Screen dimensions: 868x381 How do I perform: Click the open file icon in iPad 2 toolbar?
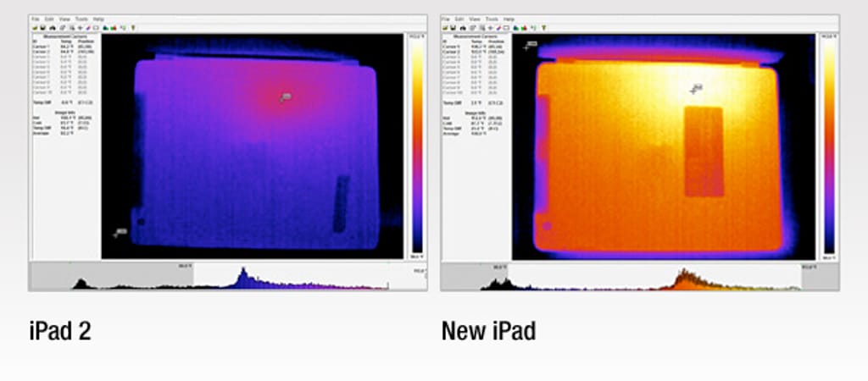coord(35,28)
